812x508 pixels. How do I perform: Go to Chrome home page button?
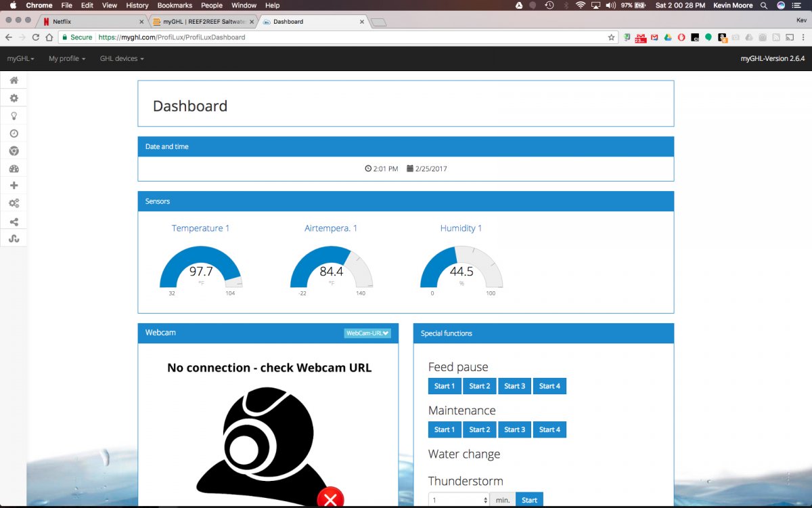coord(49,37)
